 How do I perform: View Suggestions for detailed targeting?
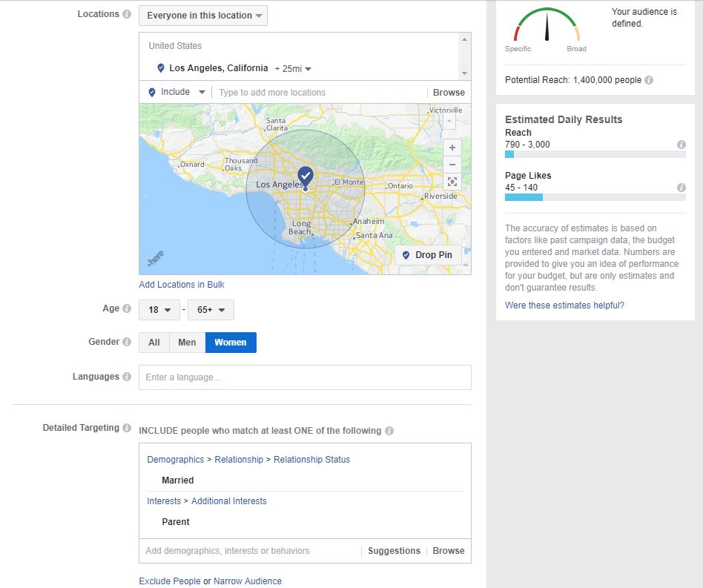pos(394,551)
